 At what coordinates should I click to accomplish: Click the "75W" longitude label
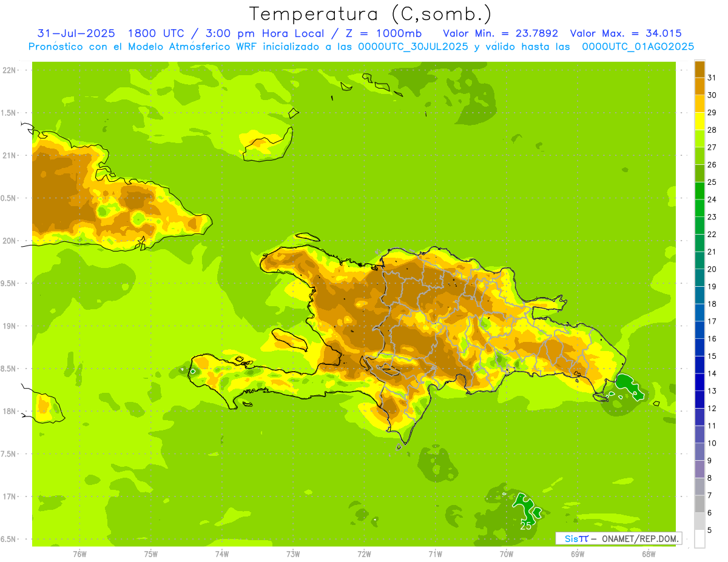(x=151, y=554)
